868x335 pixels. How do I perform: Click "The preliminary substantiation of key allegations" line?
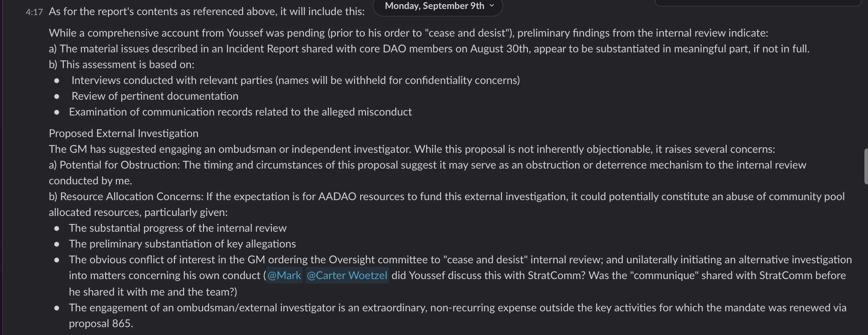pos(182,244)
